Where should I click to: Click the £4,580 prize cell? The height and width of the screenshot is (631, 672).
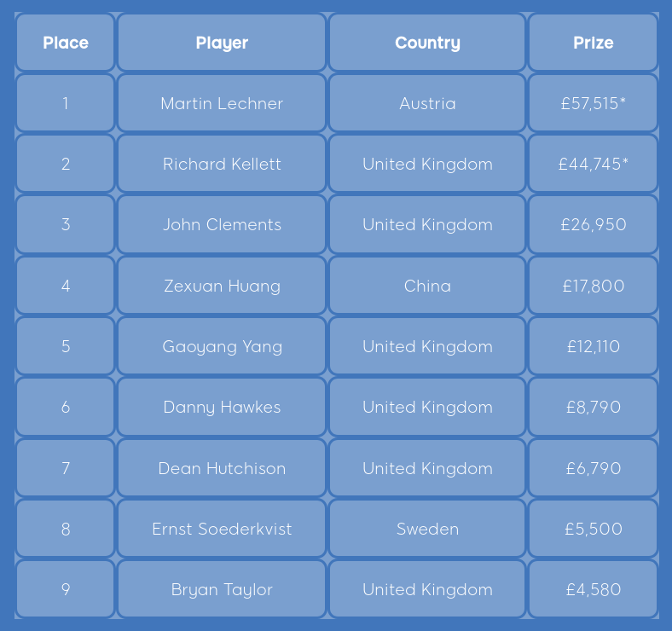(x=594, y=589)
